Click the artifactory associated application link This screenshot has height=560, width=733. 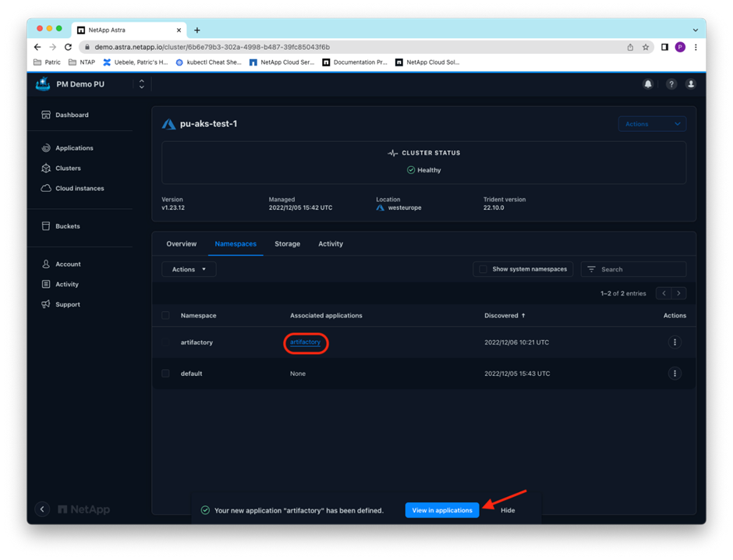pyautogui.click(x=305, y=342)
